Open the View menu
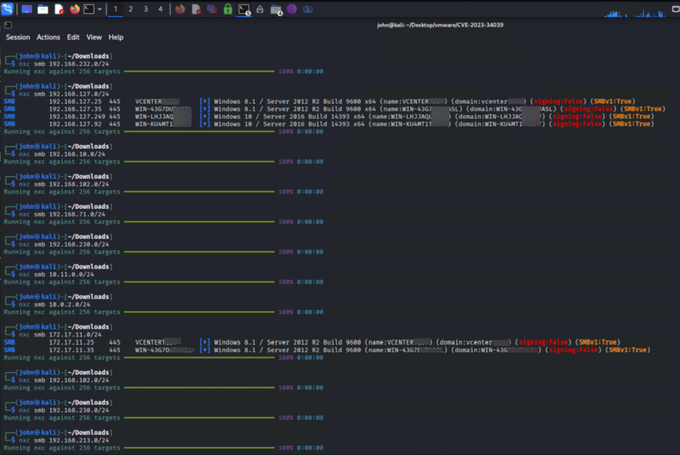 click(x=94, y=37)
